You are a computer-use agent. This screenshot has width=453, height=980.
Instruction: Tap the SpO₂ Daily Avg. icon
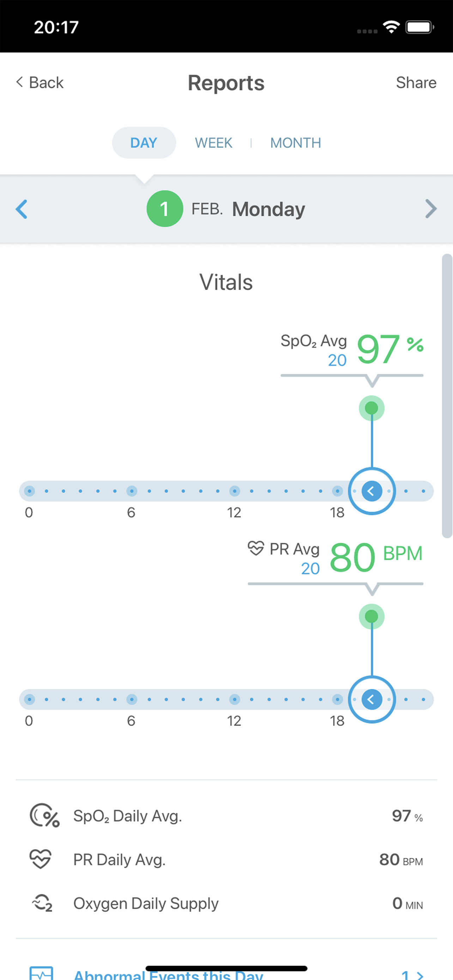point(44,816)
